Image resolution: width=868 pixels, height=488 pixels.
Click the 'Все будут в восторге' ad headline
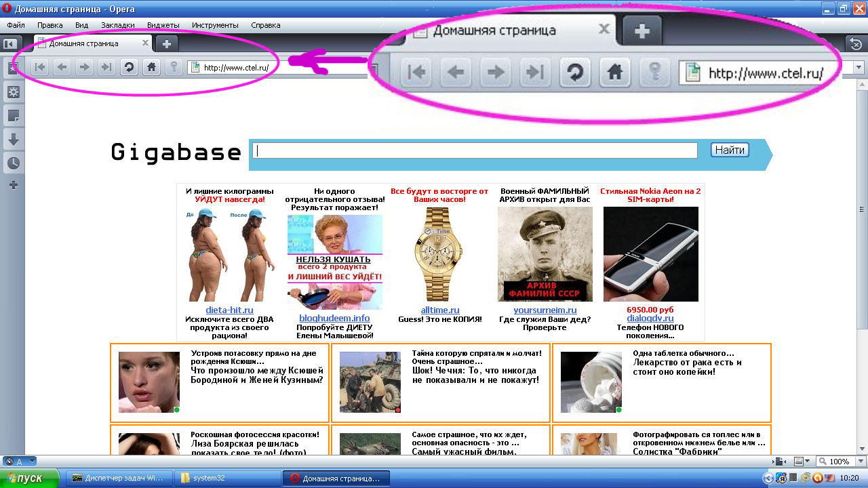tap(439, 195)
